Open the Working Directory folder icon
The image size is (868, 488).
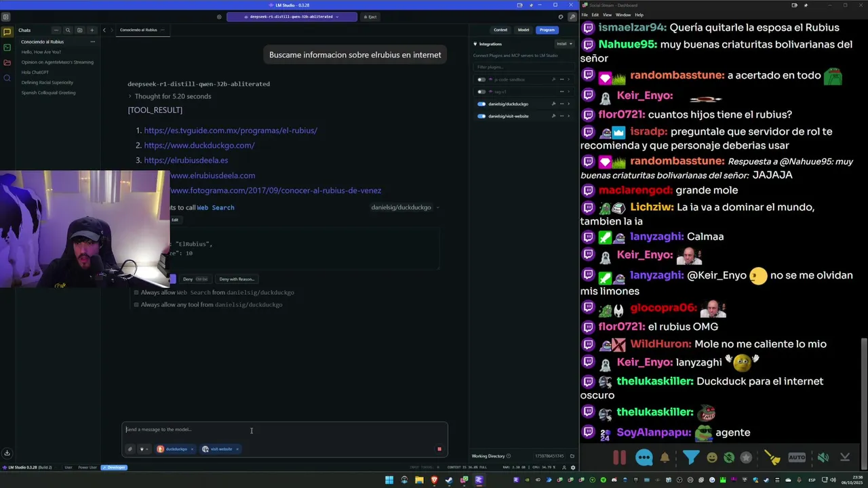pyautogui.click(x=572, y=456)
